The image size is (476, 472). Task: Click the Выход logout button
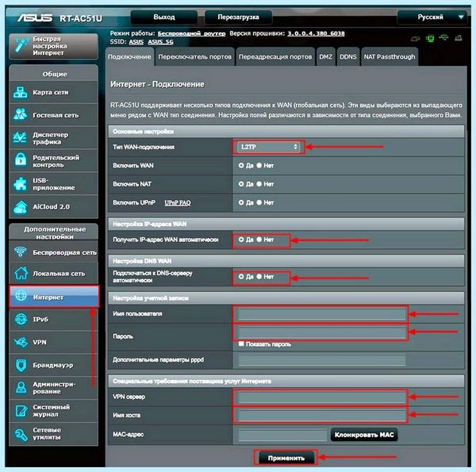click(164, 17)
